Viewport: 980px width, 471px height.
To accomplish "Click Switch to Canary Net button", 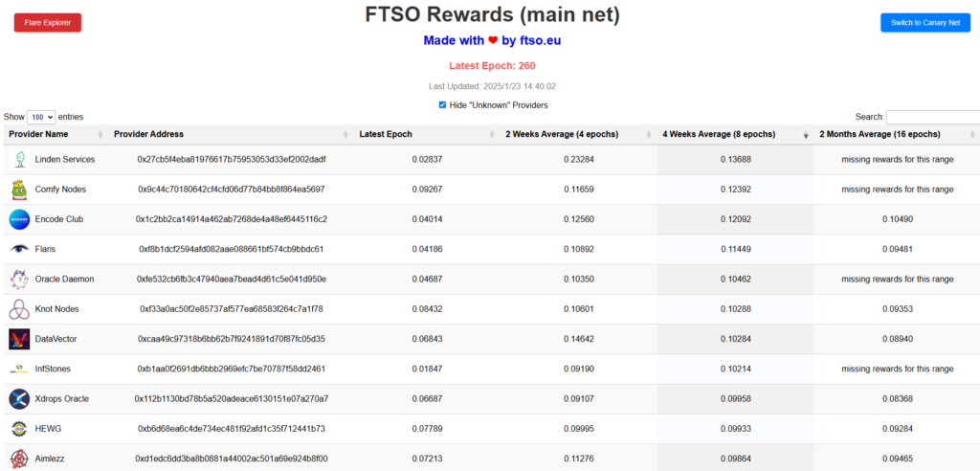I will click(925, 23).
